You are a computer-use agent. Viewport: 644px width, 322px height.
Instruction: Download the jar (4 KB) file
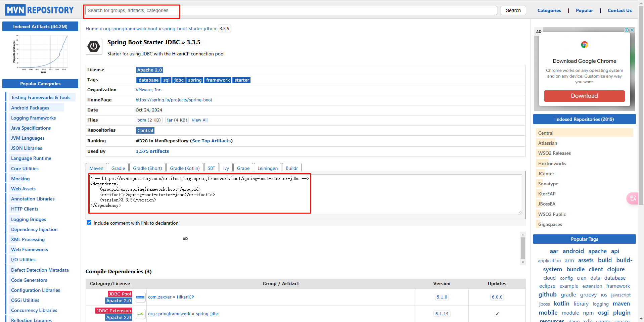[x=177, y=120]
